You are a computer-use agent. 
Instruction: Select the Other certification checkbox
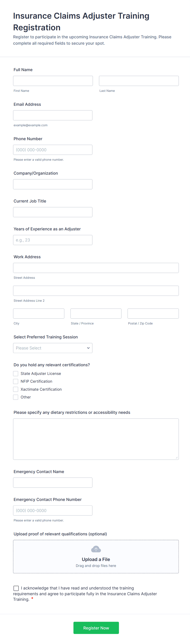click(16, 397)
